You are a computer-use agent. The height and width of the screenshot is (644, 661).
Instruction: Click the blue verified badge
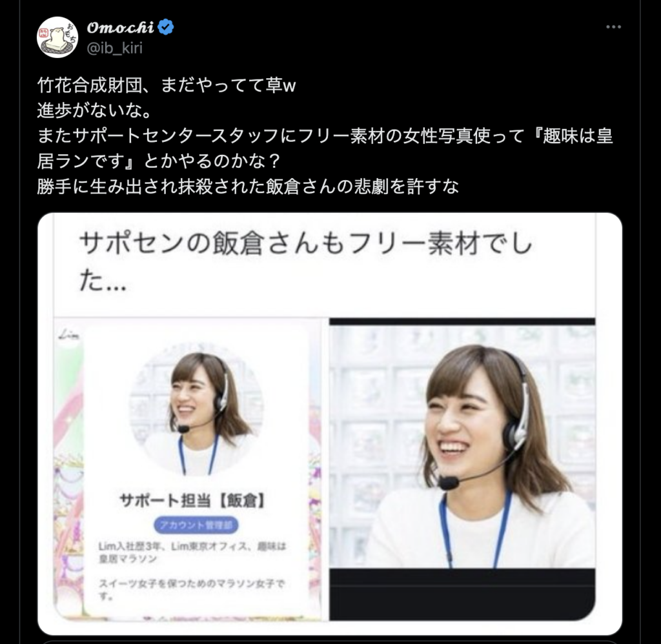(x=166, y=27)
